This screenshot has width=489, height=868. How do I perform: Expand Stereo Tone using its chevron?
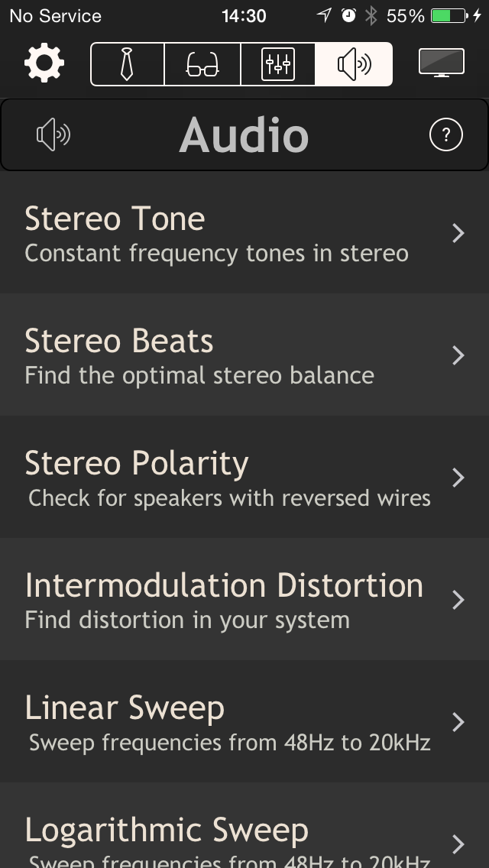click(x=458, y=233)
